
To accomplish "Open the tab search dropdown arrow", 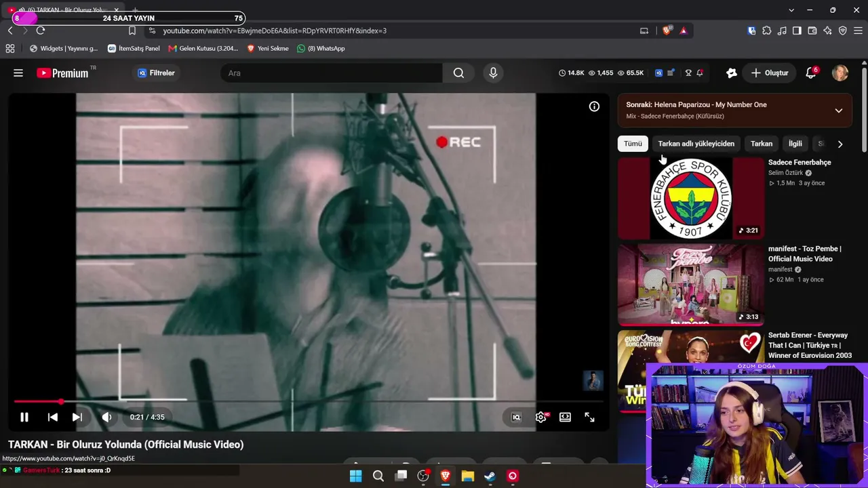I will coord(791,10).
